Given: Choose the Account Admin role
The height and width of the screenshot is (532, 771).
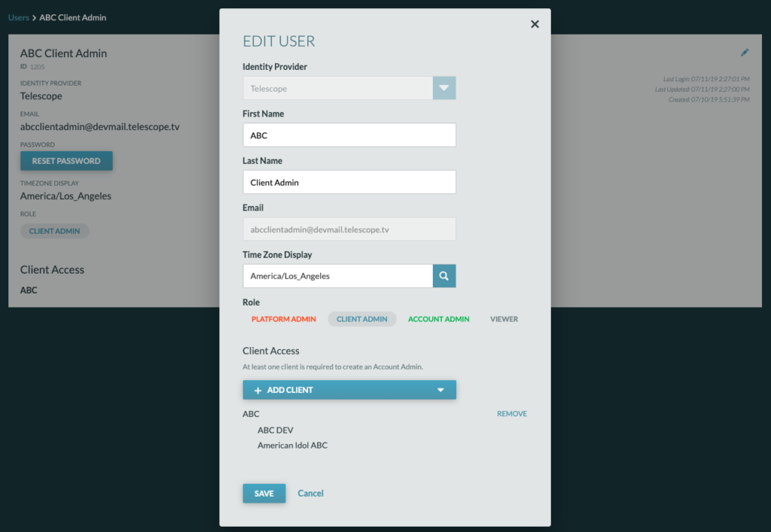Looking at the screenshot, I should 438,319.
